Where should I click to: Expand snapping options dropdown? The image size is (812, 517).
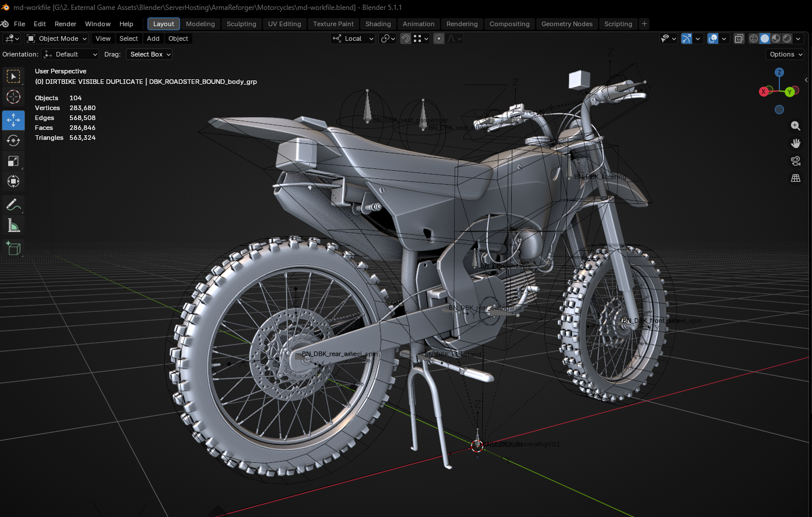pyautogui.click(x=421, y=38)
